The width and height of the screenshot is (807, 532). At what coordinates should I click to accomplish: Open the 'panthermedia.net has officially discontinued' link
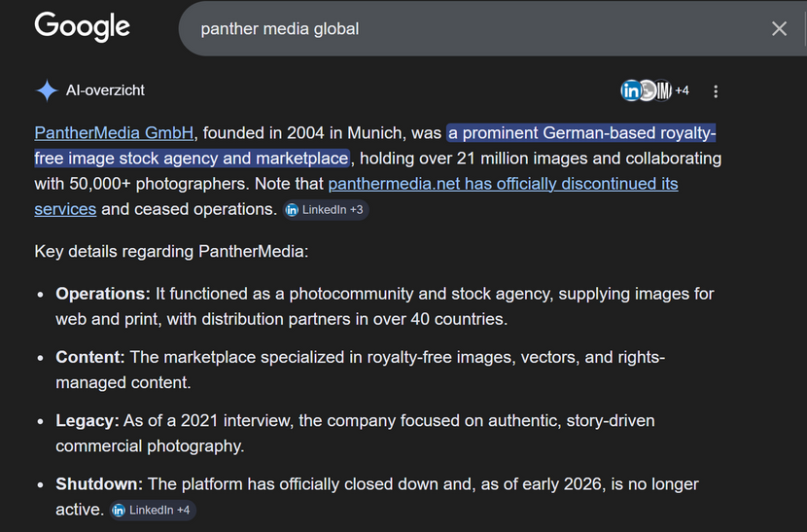[503, 184]
